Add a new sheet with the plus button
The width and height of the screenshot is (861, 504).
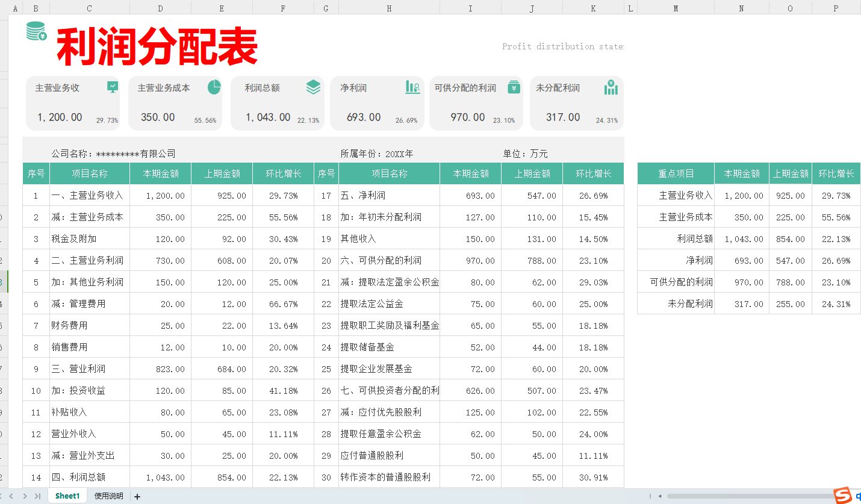(137, 496)
